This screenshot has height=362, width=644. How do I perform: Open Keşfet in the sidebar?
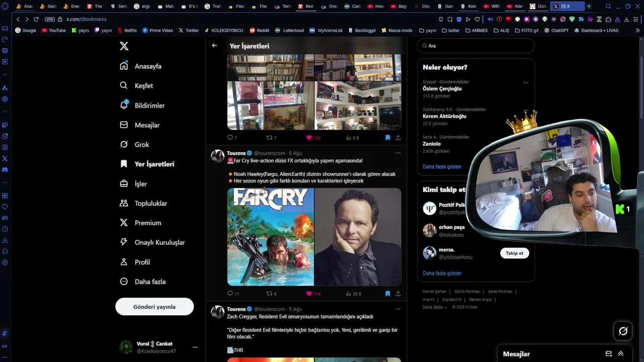coord(136,85)
